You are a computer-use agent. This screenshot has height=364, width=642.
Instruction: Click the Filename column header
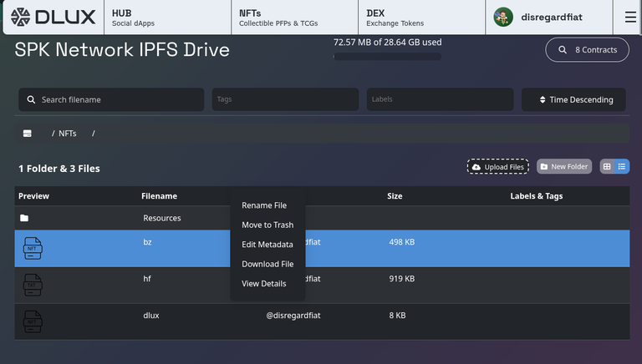click(x=160, y=196)
